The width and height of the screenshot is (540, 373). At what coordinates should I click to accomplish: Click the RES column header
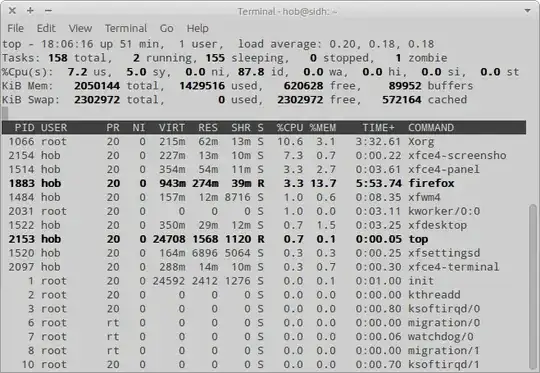click(x=208, y=128)
